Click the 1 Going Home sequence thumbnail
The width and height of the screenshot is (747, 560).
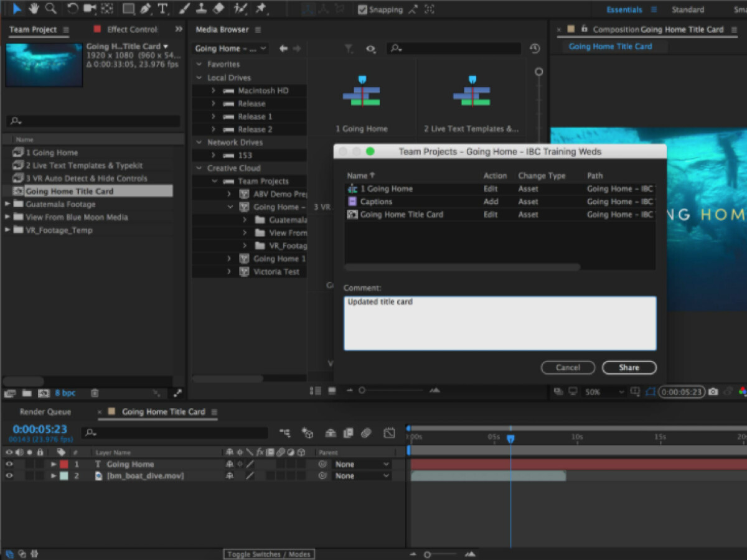pos(361,92)
